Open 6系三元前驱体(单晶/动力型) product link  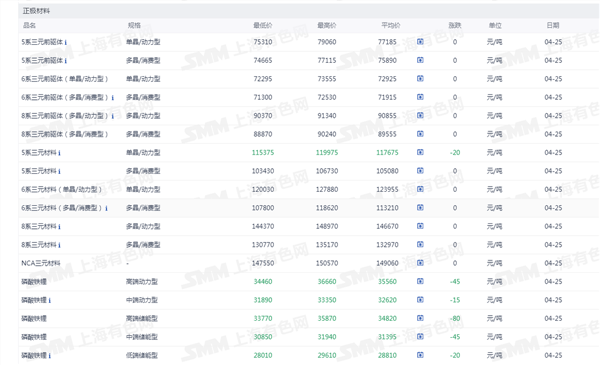(x=65, y=79)
